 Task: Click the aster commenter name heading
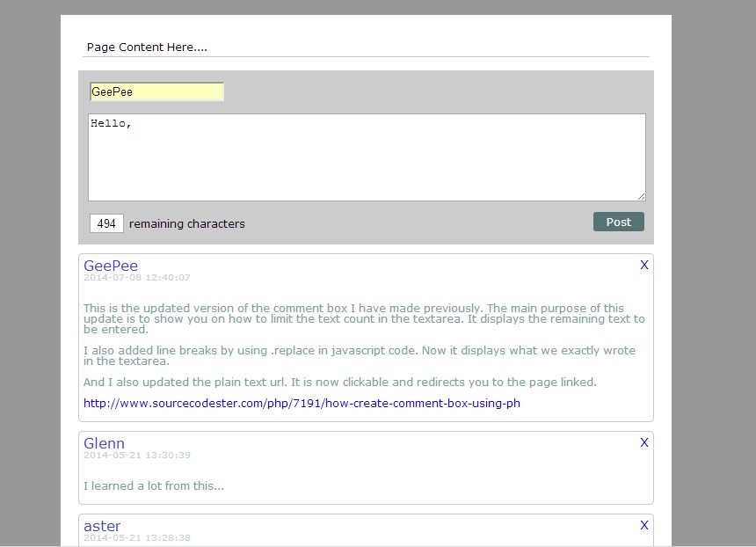tap(102, 526)
